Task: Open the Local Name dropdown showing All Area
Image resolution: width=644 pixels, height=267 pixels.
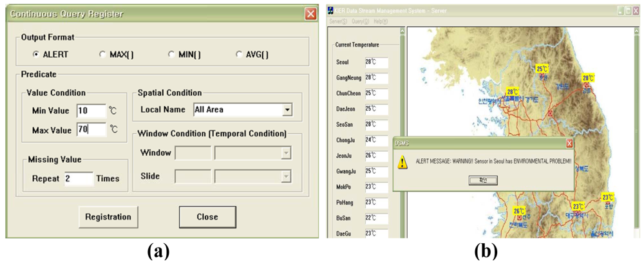Action: tap(287, 110)
